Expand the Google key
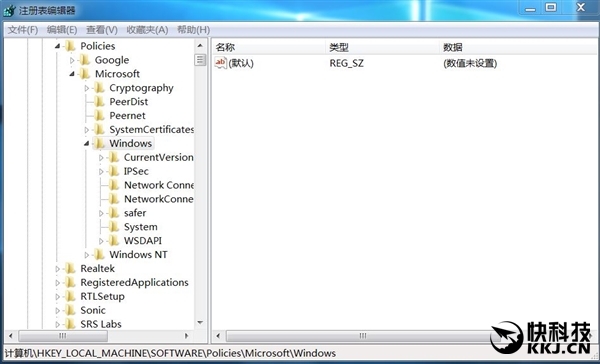This screenshot has height=364, width=600. 72,60
